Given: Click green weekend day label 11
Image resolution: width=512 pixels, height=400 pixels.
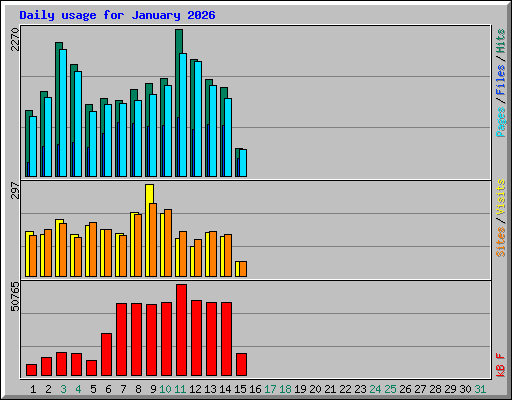Looking at the screenshot, I should click(x=180, y=389).
